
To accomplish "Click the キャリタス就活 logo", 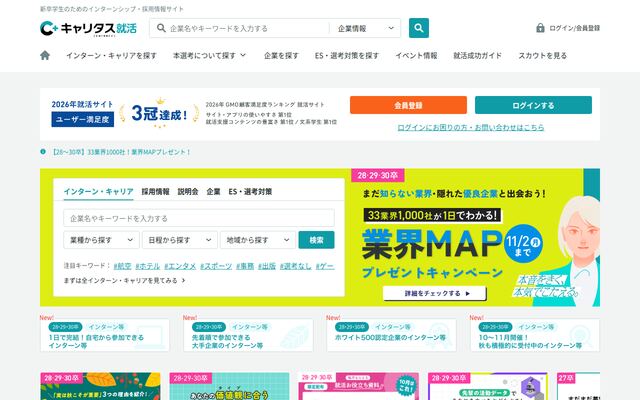I will coord(88,28).
